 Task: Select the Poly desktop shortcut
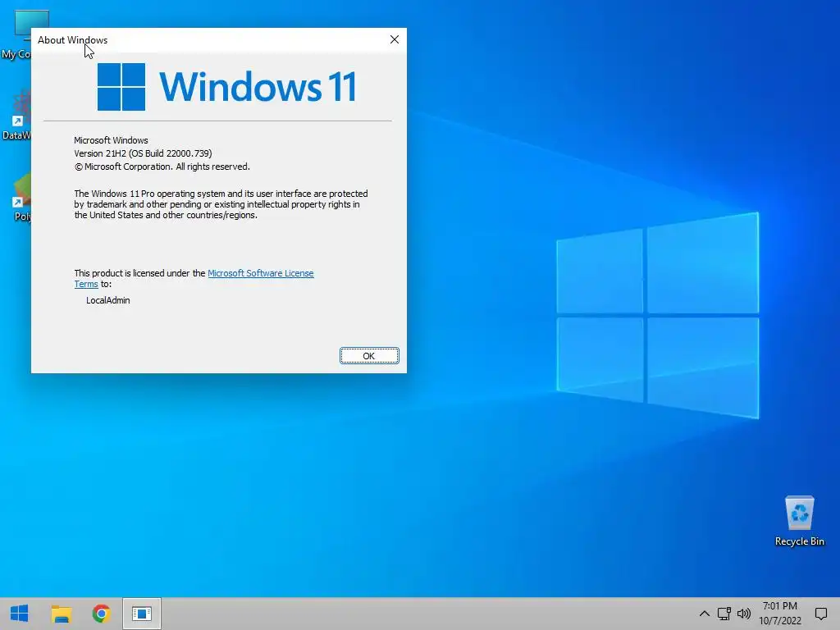coord(21,197)
